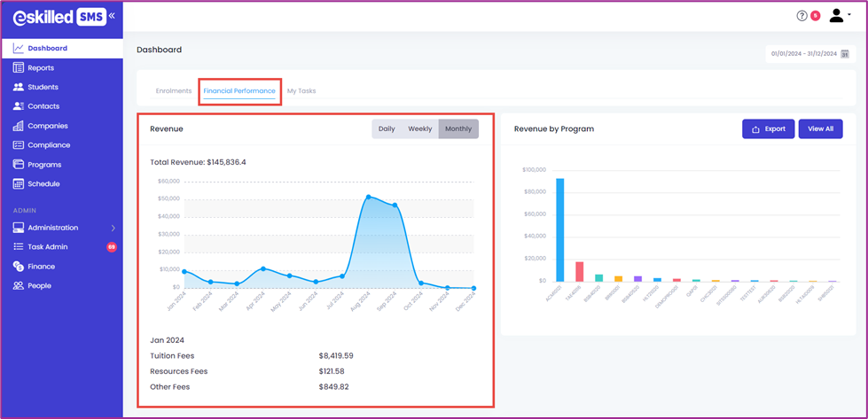Click the purple BSB40520 bar
The image size is (868, 419).
click(x=637, y=279)
